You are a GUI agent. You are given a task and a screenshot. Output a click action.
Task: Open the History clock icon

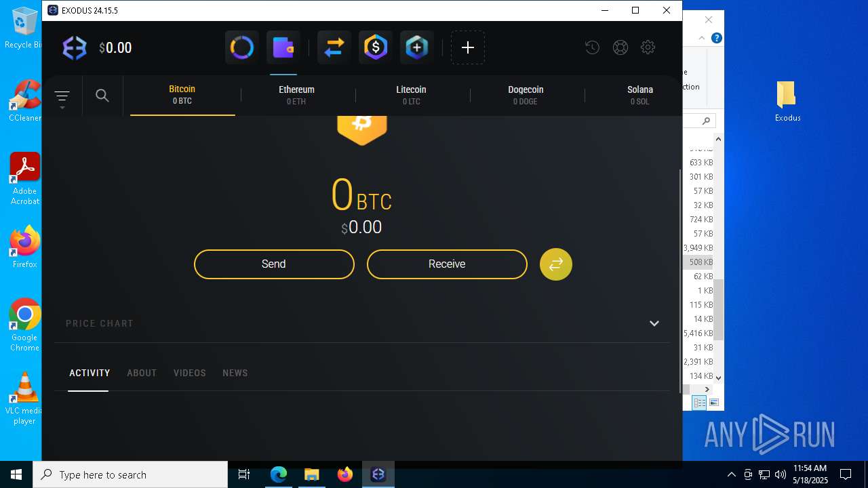click(592, 47)
